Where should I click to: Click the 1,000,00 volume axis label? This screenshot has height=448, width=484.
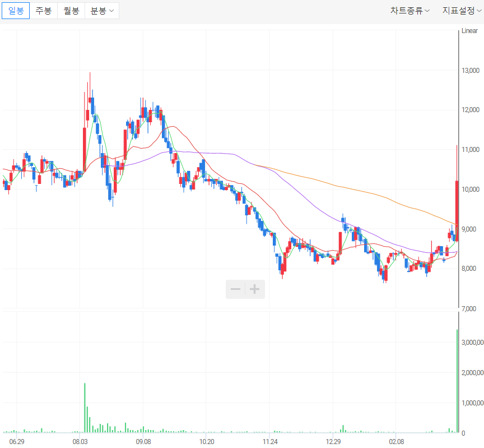(472, 403)
